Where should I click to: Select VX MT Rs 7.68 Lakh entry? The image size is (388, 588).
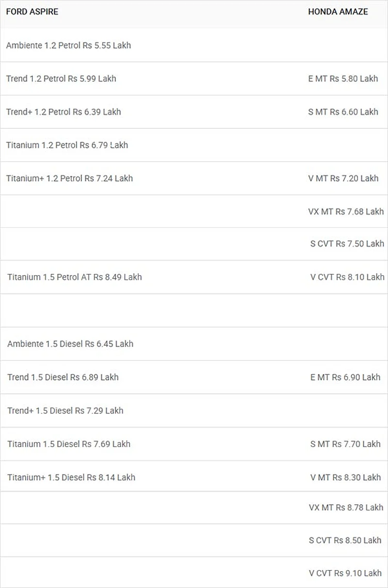tap(346, 212)
